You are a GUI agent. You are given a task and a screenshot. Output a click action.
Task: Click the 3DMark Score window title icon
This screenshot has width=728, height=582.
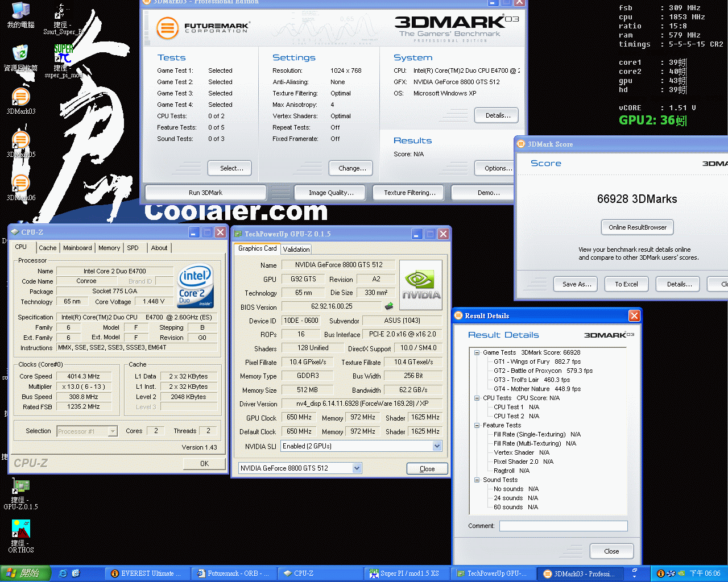pos(521,144)
